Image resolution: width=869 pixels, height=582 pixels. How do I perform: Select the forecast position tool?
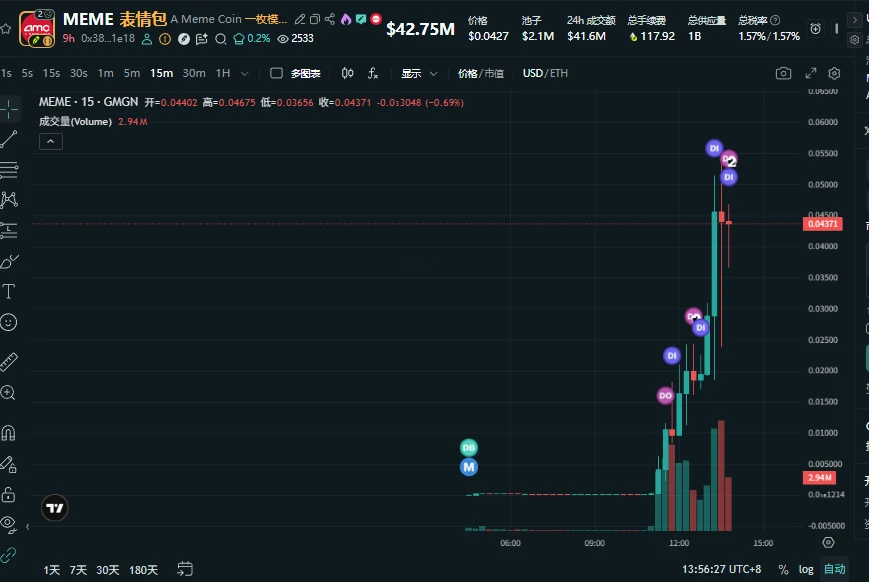pyautogui.click(x=9, y=230)
